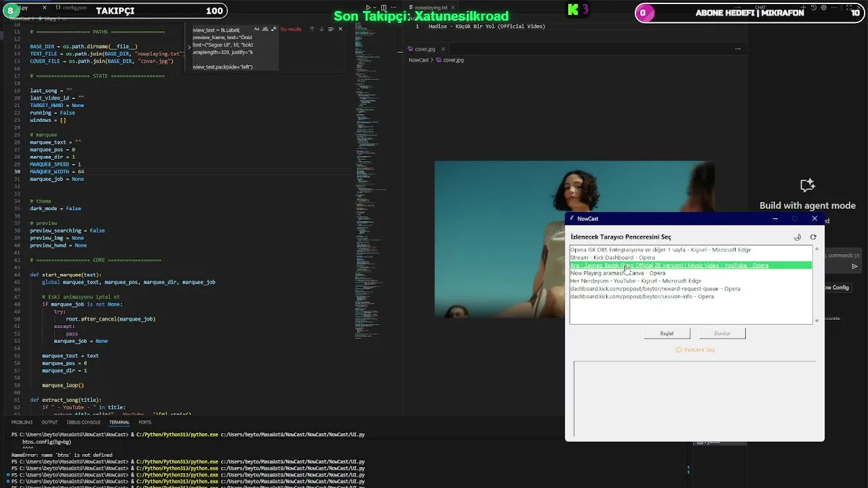
Task: Go to next match in find widget
Action: tap(321, 29)
